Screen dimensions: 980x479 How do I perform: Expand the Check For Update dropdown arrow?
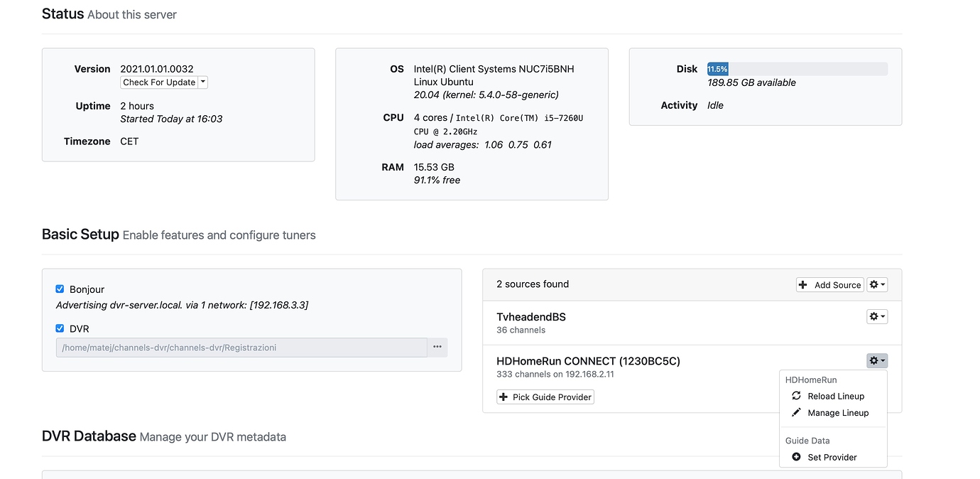click(x=203, y=82)
